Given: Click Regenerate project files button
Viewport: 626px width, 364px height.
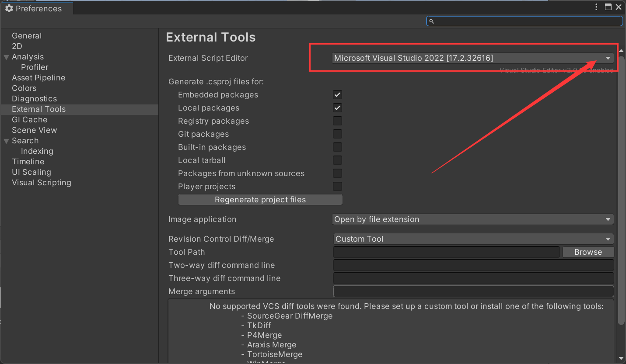Looking at the screenshot, I should pos(260,200).
